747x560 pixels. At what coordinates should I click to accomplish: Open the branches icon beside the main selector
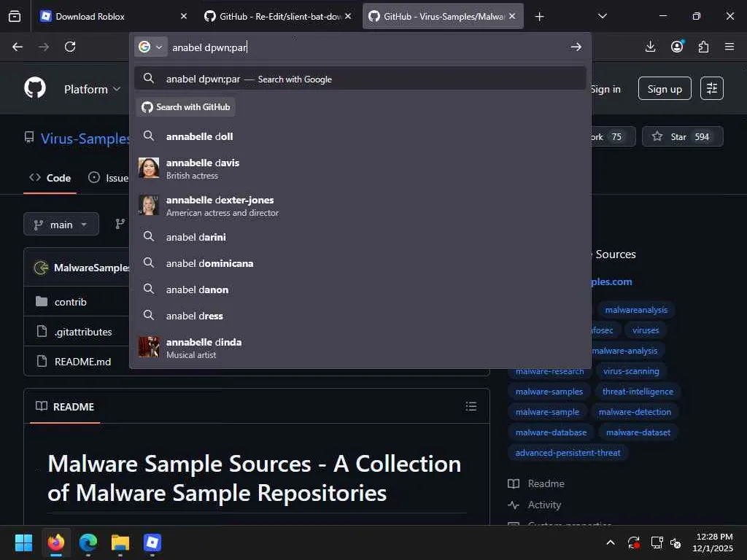(x=120, y=224)
